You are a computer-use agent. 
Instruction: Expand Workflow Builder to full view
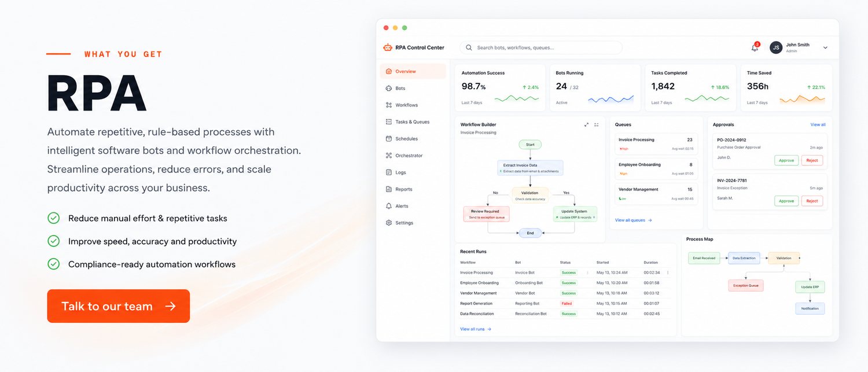pyautogui.click(x=586, y=124)
